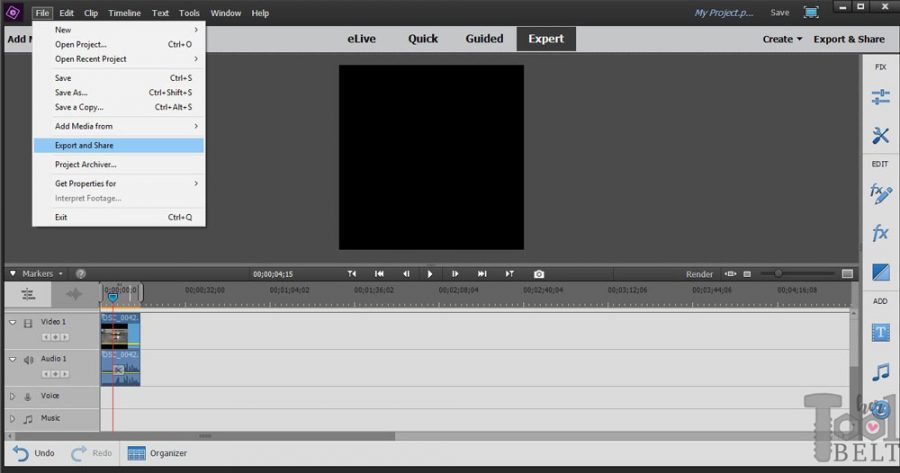
Task: Go to previous edit point
Action: [x=379, y=274]
